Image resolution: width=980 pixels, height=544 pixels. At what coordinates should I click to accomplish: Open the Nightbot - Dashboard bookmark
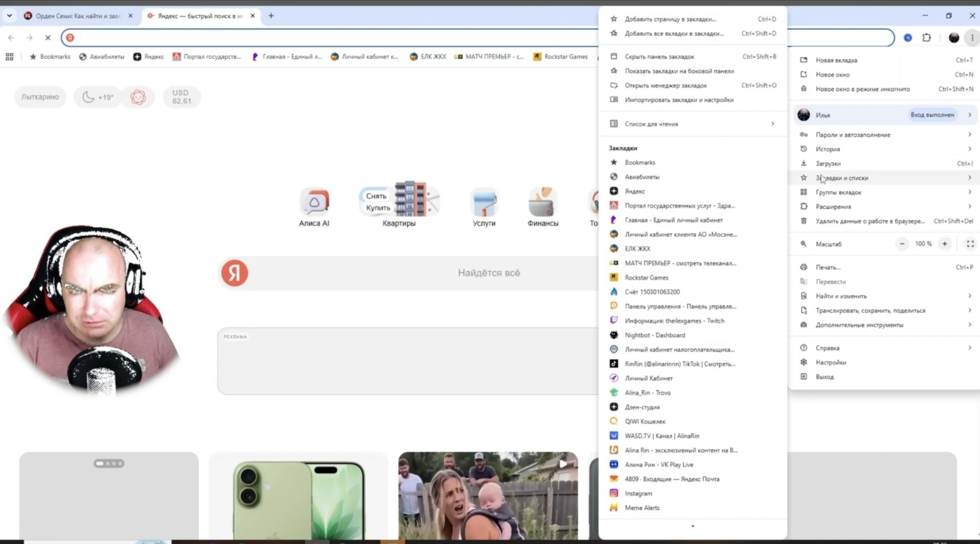692,335
